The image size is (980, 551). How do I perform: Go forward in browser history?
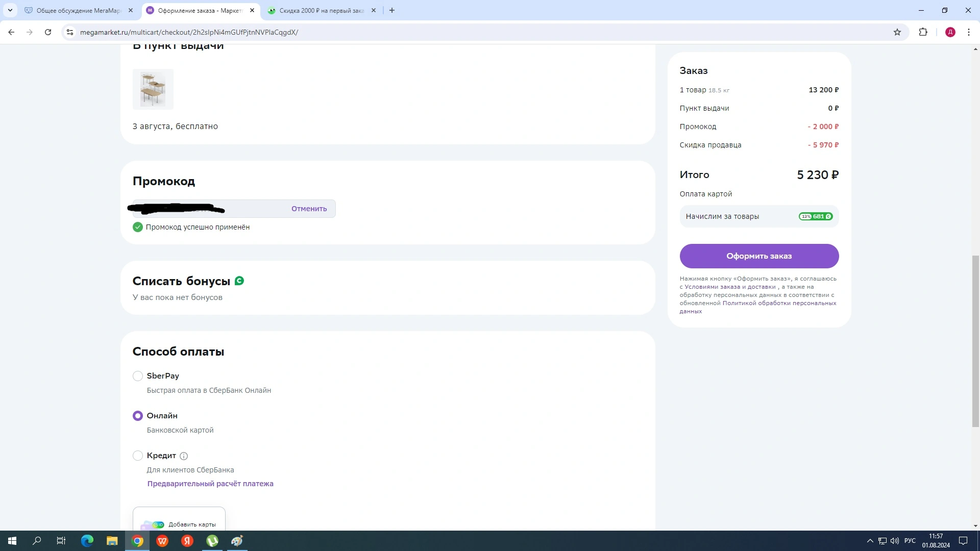click(x=30, y=32)
